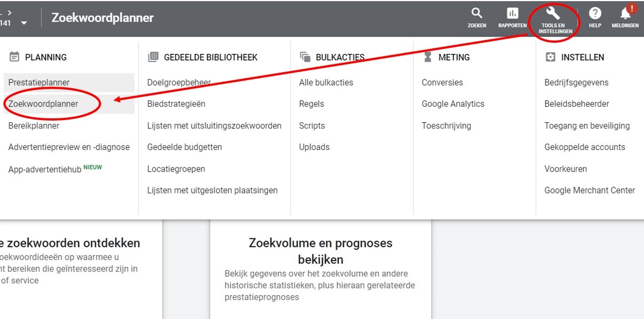Click the Zoeken magnifier icon
Screen dimensions: 644x319
(x=476, y=13)
